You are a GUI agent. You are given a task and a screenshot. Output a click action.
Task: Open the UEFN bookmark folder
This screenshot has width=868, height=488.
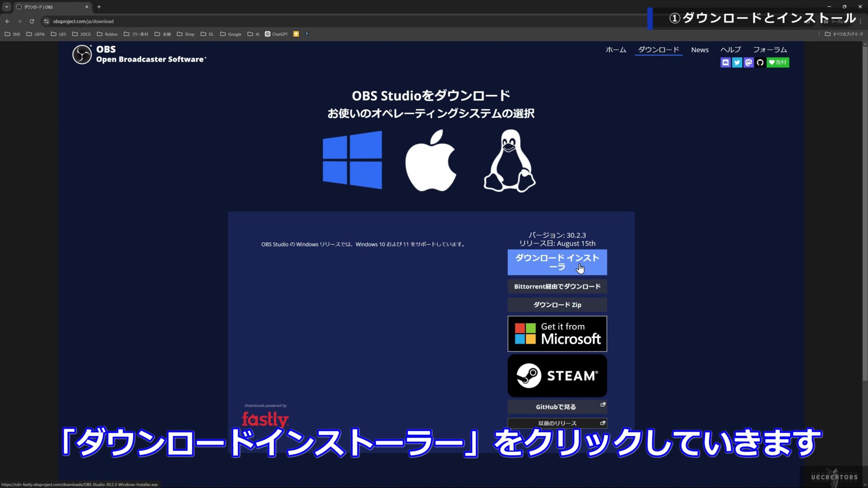[35, 34]
